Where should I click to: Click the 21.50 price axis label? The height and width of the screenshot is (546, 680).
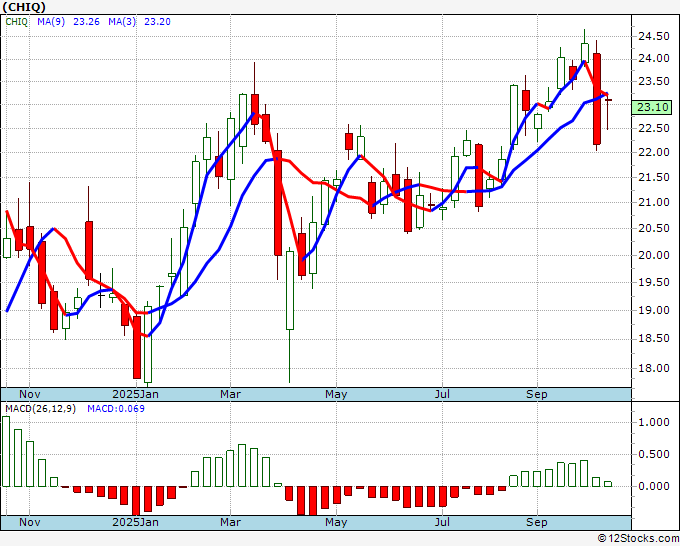[654, 177]
